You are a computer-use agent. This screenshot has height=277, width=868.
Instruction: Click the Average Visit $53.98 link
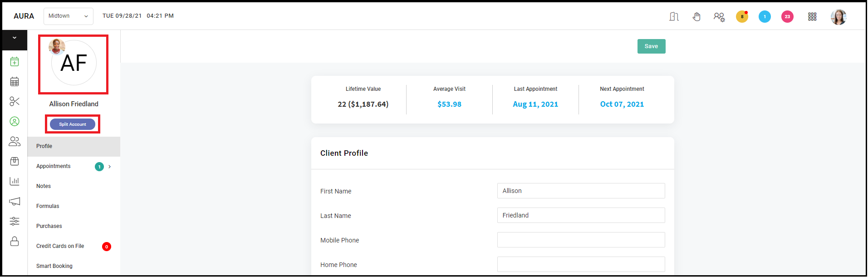coord(449,104)
